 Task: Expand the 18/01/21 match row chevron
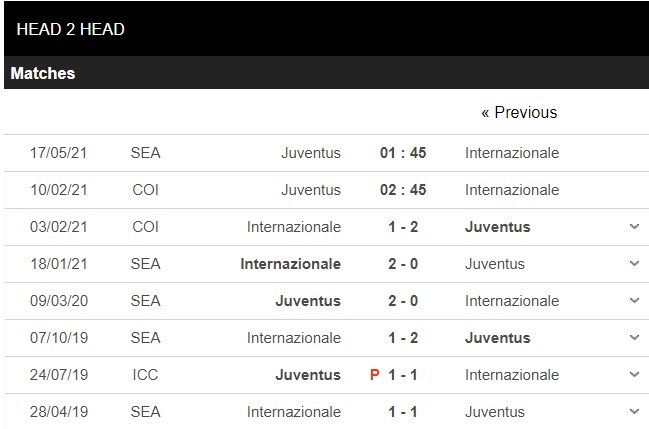634,264
